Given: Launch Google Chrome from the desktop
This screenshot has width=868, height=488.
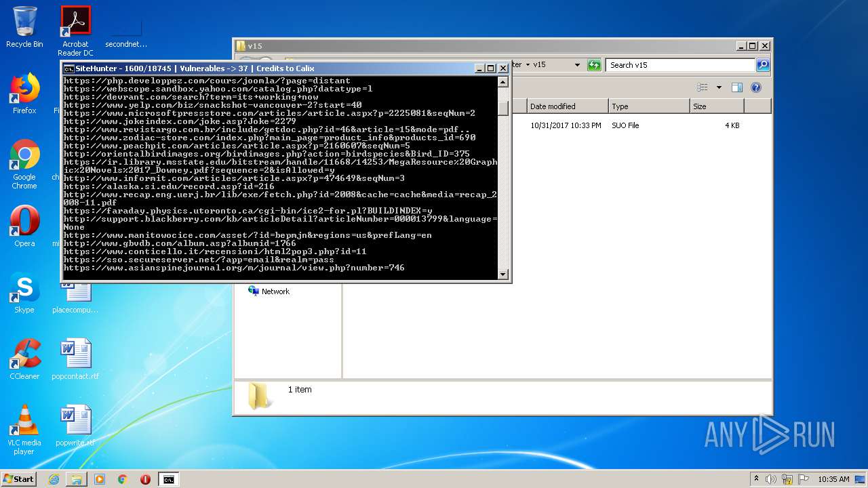Looking at the screenshot, I should click(x=24, y=164).
